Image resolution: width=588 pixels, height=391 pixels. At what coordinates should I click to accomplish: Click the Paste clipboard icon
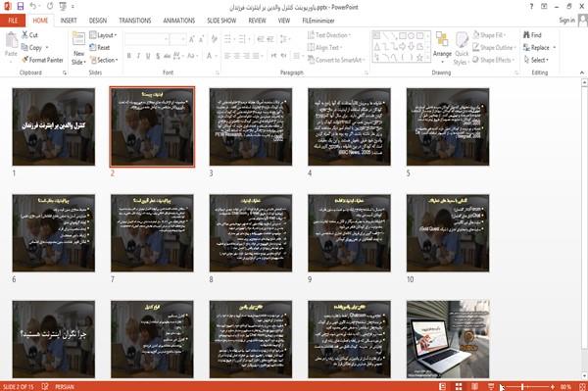[x=11, y=40]
